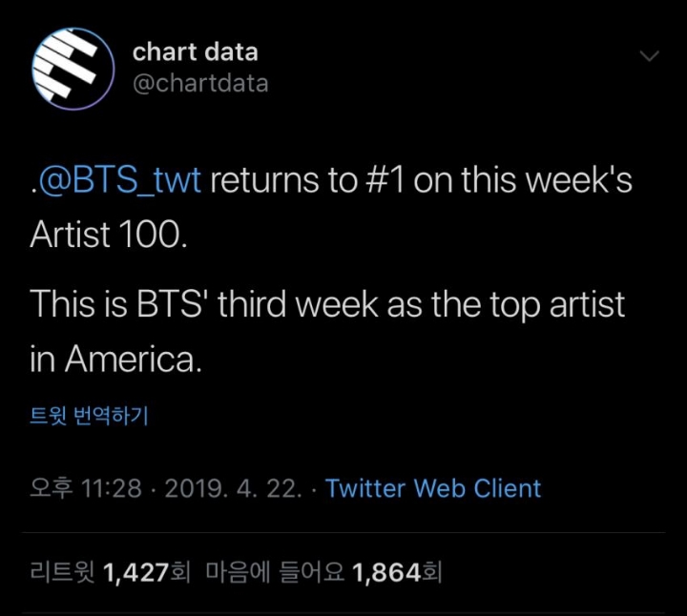Click the 'in America.' text line

tap(116, 358)
